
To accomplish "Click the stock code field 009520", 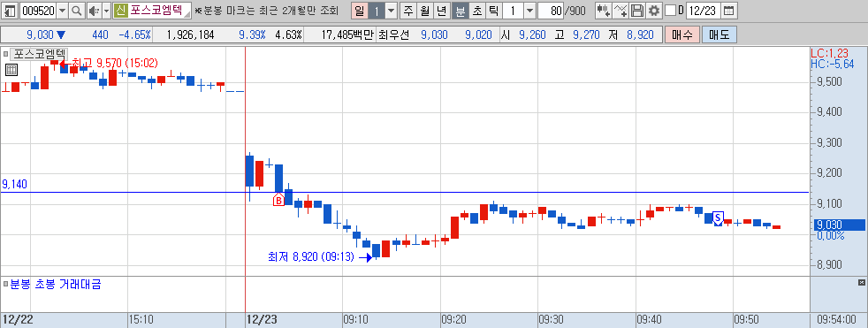I will (38, 10).
